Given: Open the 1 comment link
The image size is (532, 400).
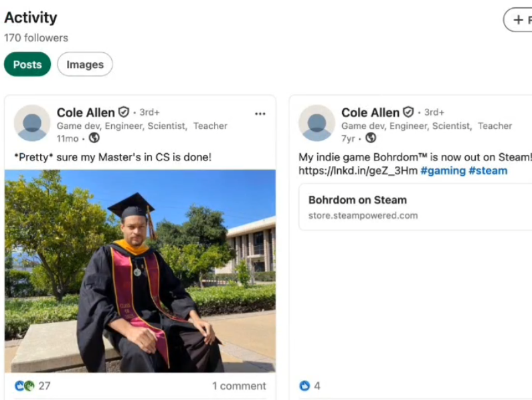Looking at the screenshot, I should click(x=239, y=386).
